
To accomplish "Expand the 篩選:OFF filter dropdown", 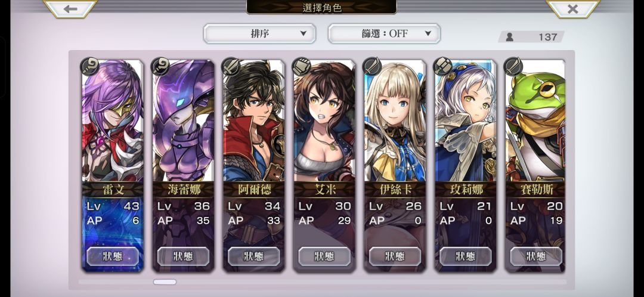I will pos(384,33).
